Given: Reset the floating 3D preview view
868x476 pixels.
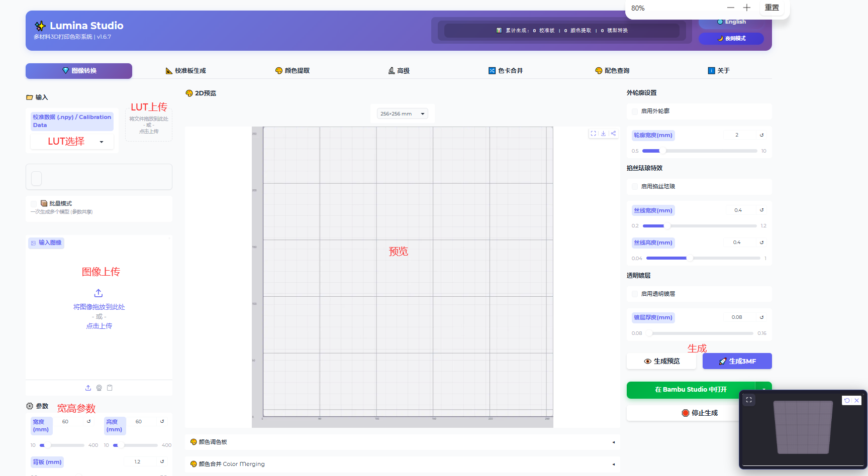Looking at the screenshot, I should pos(847,400).
